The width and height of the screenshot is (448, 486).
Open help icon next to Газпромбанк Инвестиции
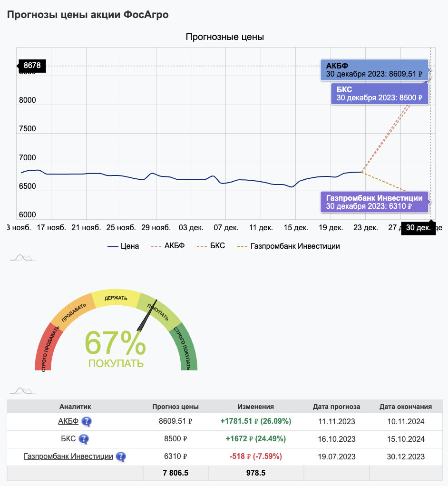(121, 457)
